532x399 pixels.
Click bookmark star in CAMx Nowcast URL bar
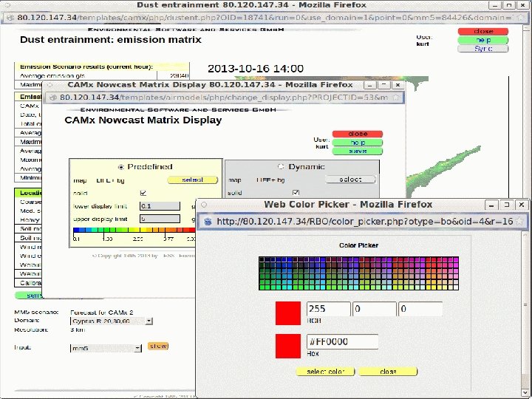(395, 98)
